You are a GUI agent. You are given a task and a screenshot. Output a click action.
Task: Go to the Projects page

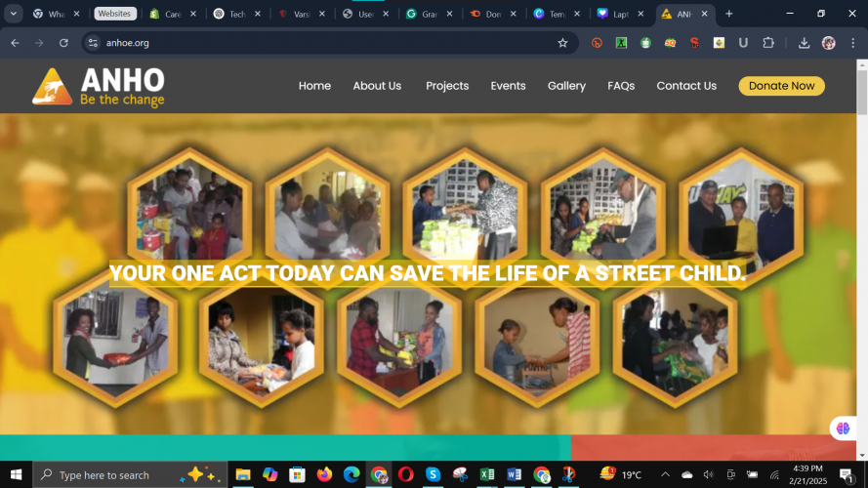(x=447, y=86)
